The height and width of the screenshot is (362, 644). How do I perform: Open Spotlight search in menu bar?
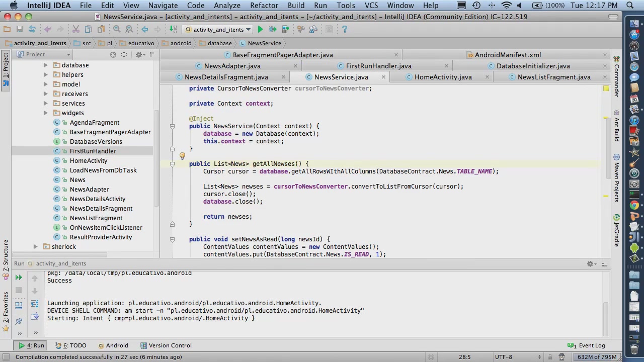(x=630, y=6)
